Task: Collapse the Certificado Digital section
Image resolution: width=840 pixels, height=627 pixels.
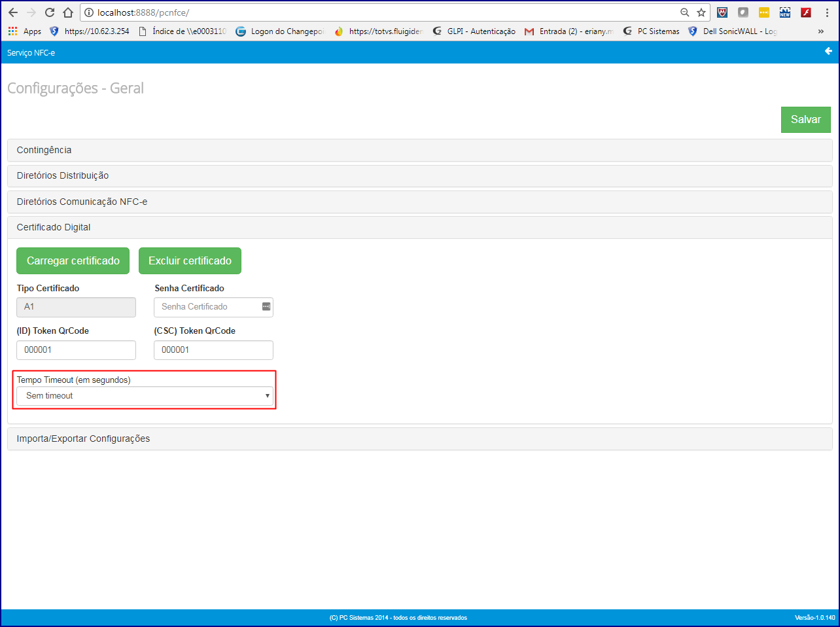Action: click(x=419, y=227)
